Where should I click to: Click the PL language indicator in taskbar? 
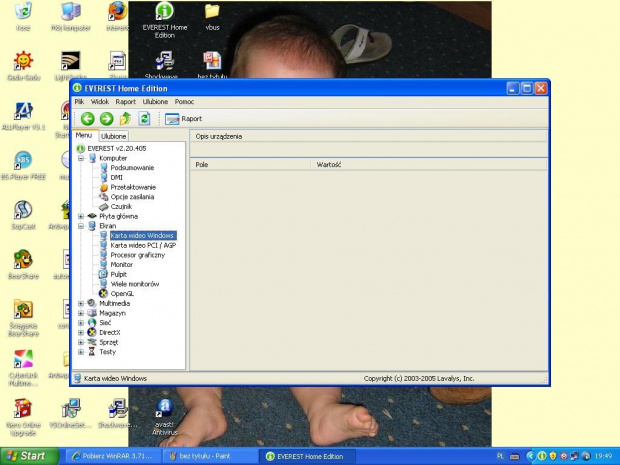[x=500, y=456]
